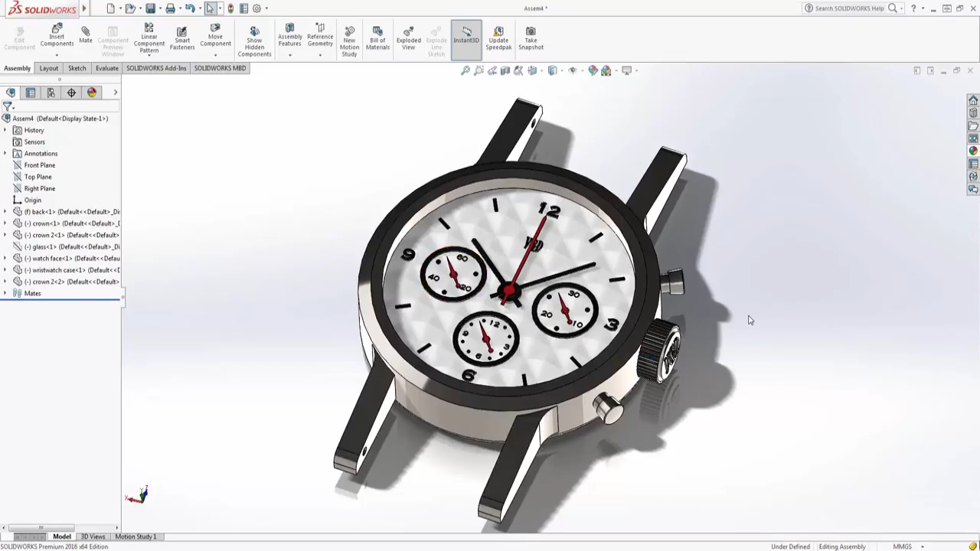Open the Evaluate tab
The image size is (980, 551).
point(107,68)
